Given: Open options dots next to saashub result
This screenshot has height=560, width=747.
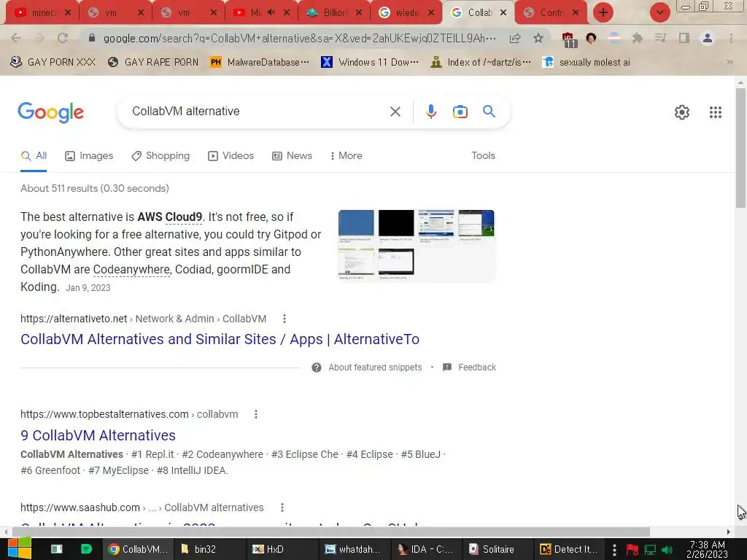Looking at the screenshot, I should [x=282, y=507].
